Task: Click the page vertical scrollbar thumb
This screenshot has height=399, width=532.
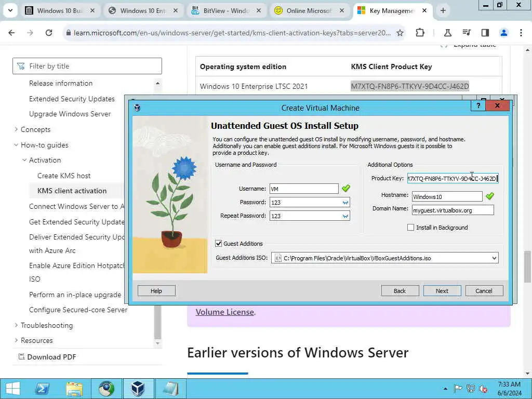Action: [527, 267]
